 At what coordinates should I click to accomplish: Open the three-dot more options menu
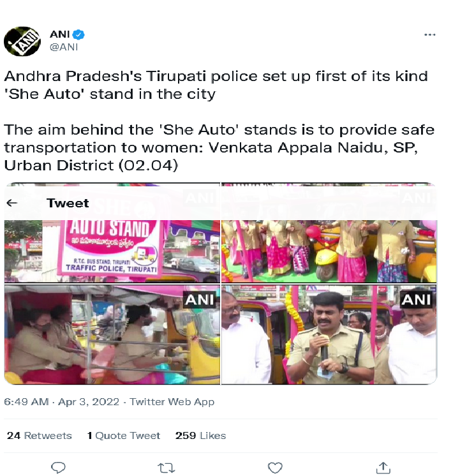point(429,34)
